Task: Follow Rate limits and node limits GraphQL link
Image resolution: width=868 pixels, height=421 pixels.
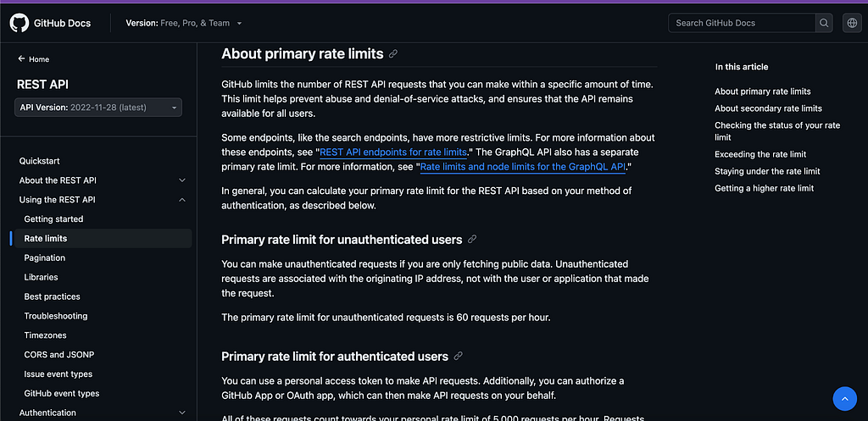Action: point(522,167)
